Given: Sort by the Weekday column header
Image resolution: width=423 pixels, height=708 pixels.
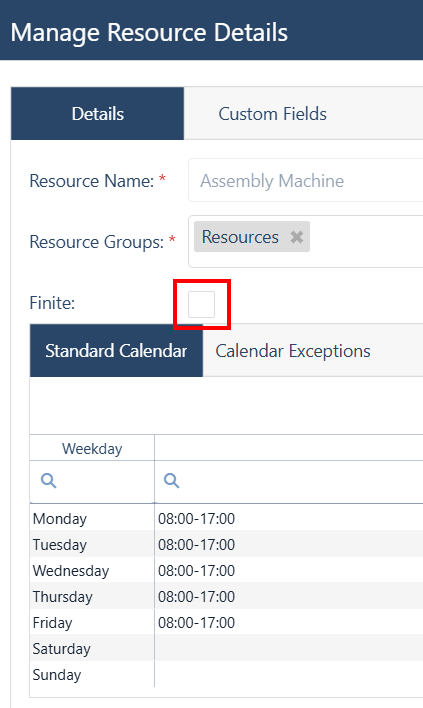Looking at the screenshot, I should (92, 448).
